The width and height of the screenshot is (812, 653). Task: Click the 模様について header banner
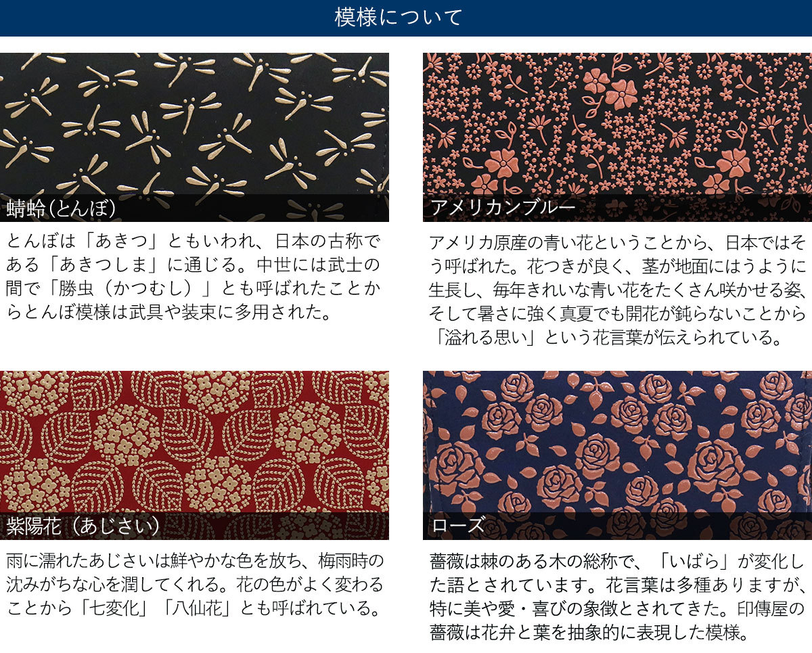coord(406,18)
